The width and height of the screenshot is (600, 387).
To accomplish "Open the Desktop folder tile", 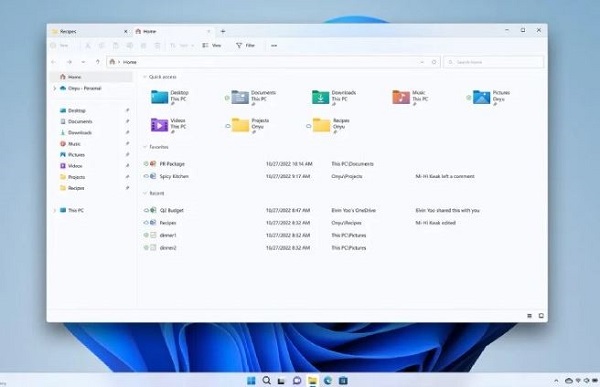I will [170, 97].
